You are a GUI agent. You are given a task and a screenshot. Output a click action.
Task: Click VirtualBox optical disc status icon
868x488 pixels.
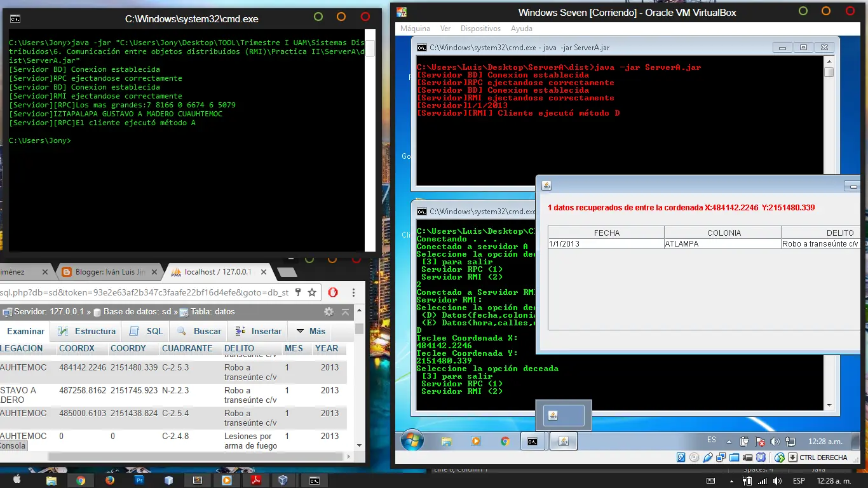tap(694, 457)
